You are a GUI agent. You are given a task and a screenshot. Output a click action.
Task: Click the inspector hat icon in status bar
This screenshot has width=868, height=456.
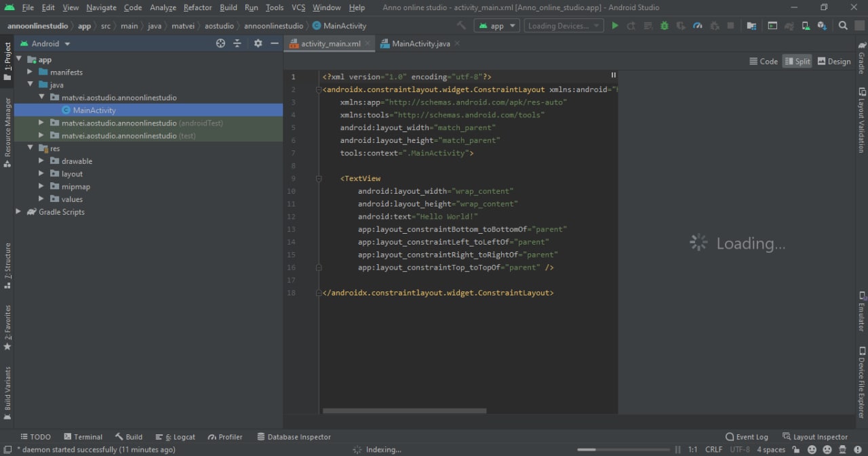tap(844, 449)
